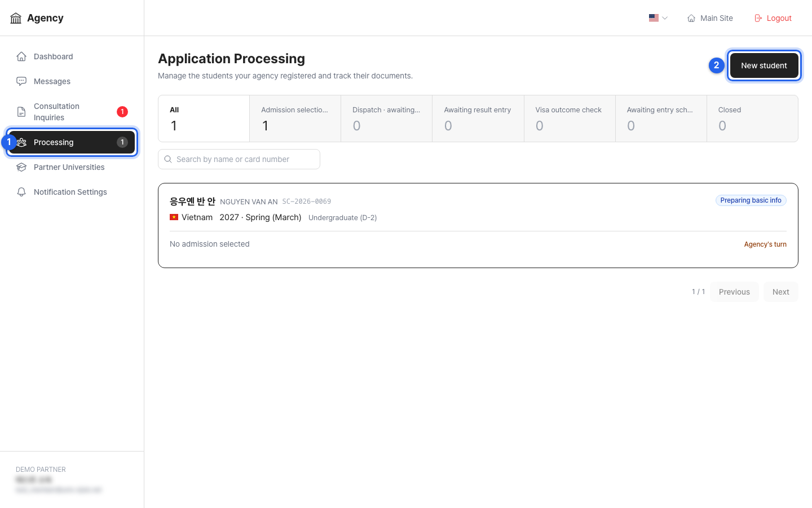The height and width of the screenshot is (508, 812).
Task: Select the Awaiting result entry tab
Action: tap(478, 119)
